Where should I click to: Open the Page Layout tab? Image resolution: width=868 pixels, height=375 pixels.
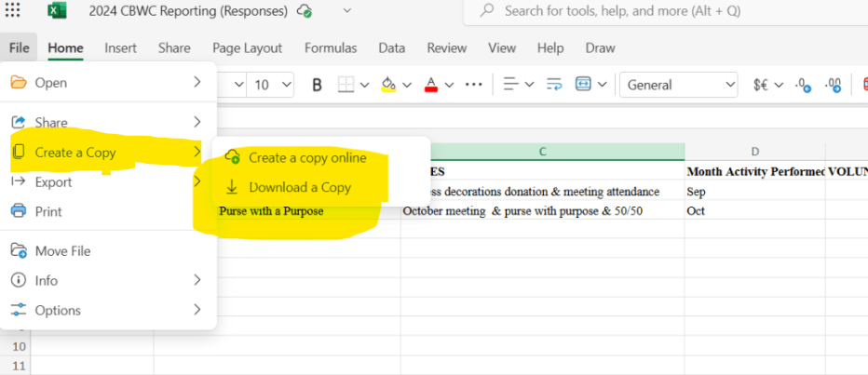coord(247,48)
